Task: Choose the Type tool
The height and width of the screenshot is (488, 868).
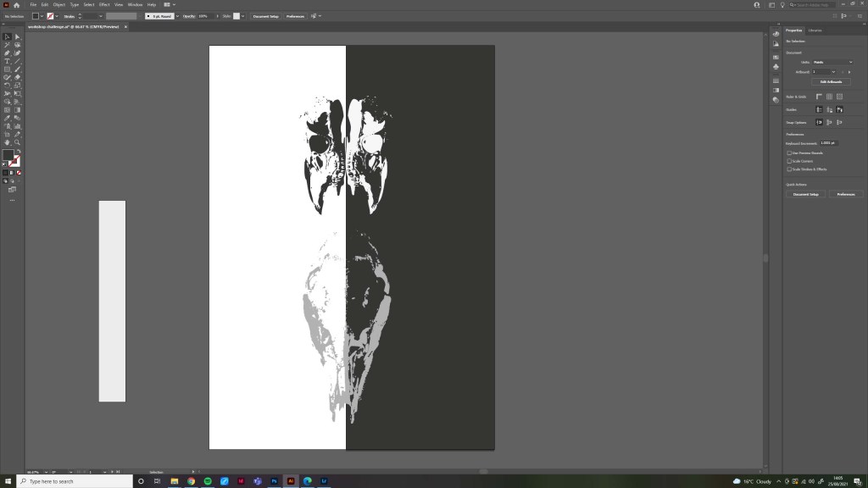Action: [7, 61]
